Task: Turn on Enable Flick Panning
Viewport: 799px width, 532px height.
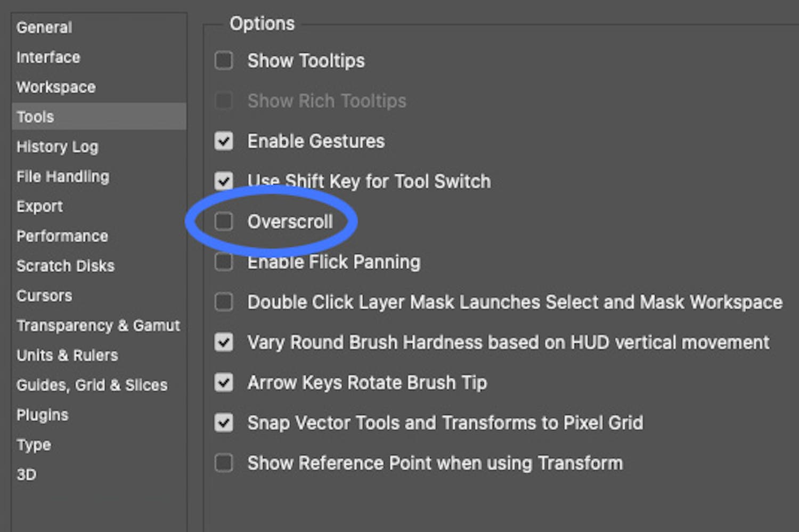Action: pyautogui.click(x=223, y=261)
